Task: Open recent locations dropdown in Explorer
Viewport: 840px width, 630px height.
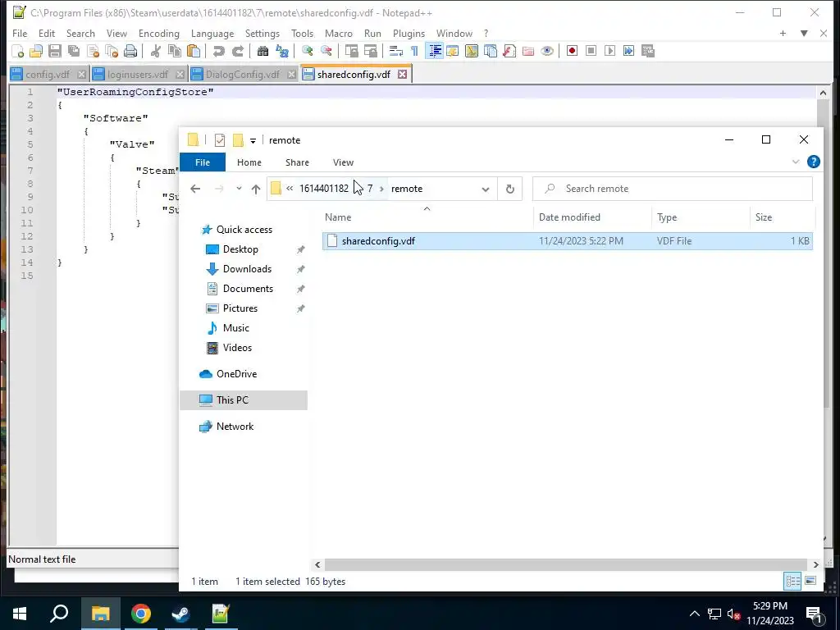Action: pos(239,189)
